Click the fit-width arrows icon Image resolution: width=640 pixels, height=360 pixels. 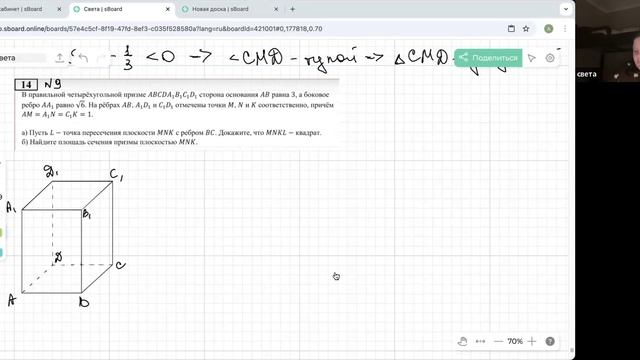point(480,341)
